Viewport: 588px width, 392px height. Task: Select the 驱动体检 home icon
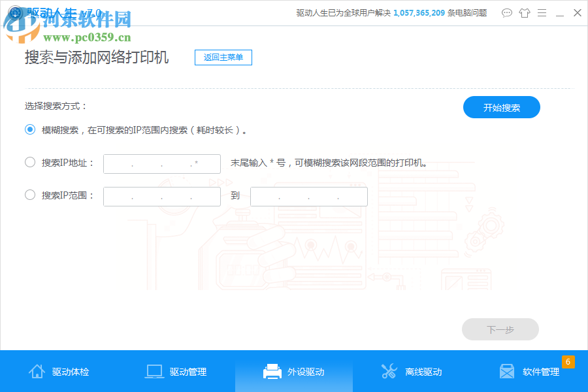point(37,371)
